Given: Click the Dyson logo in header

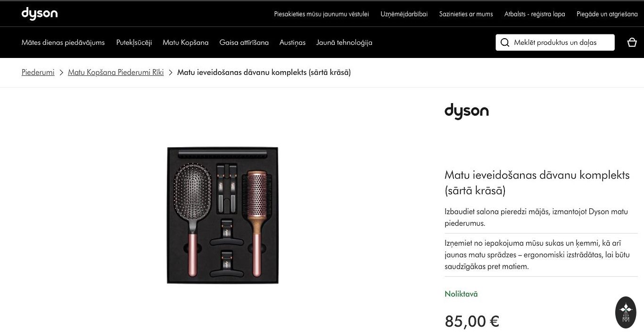Looking at the screenshot, I should [40, 14].
